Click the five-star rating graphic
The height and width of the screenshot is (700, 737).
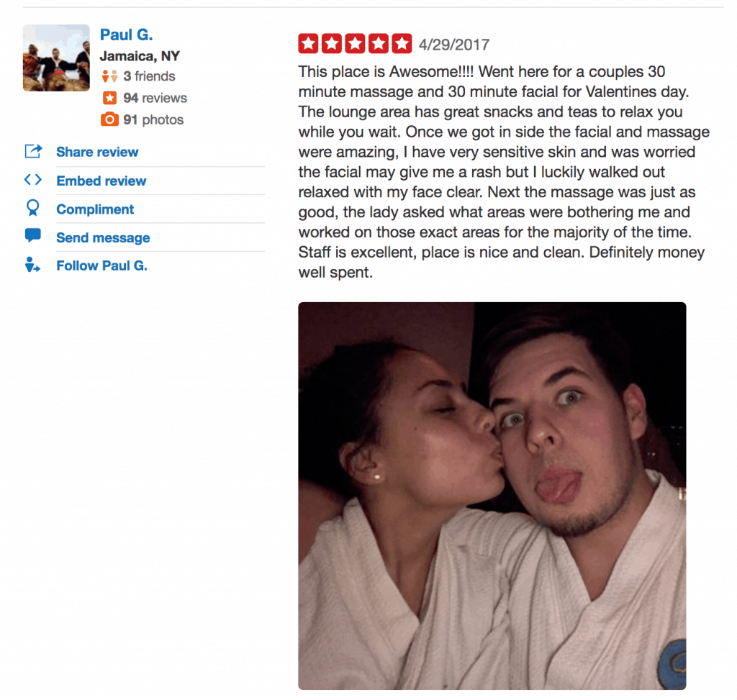[x=355, y=44]
